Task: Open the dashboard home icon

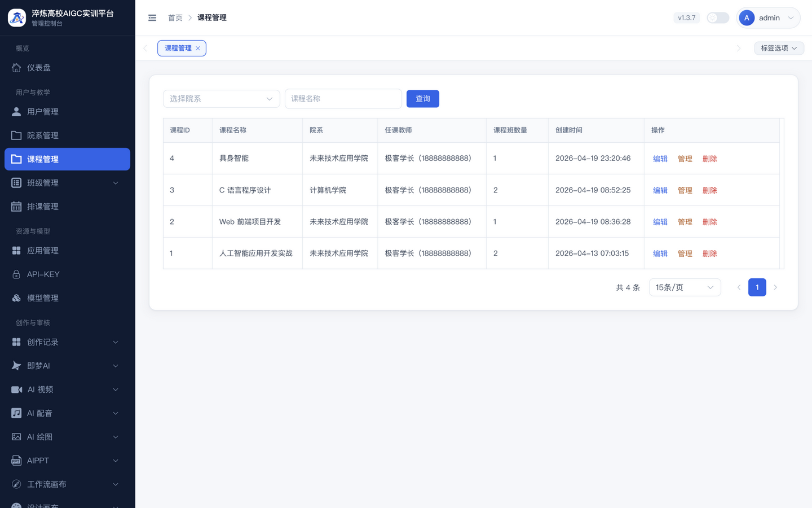Action: click(16, 68)
